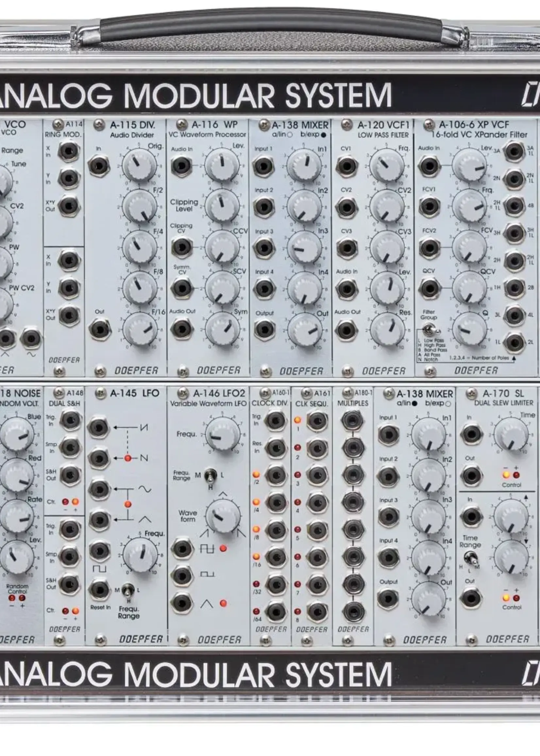This screenshot has width=540, height=756.
Task: Click the A-120 VCF1 Res. knob
Action: point(387,329)
